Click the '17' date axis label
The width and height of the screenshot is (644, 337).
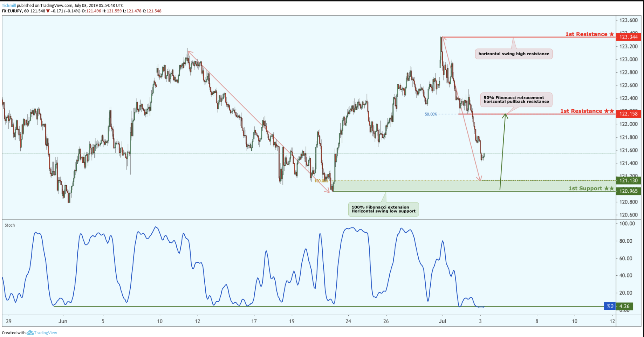254,321
